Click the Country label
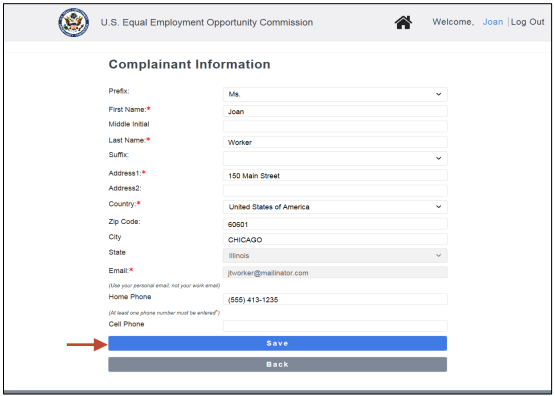Viewport: 555px width, 396px height. [122, 204]
